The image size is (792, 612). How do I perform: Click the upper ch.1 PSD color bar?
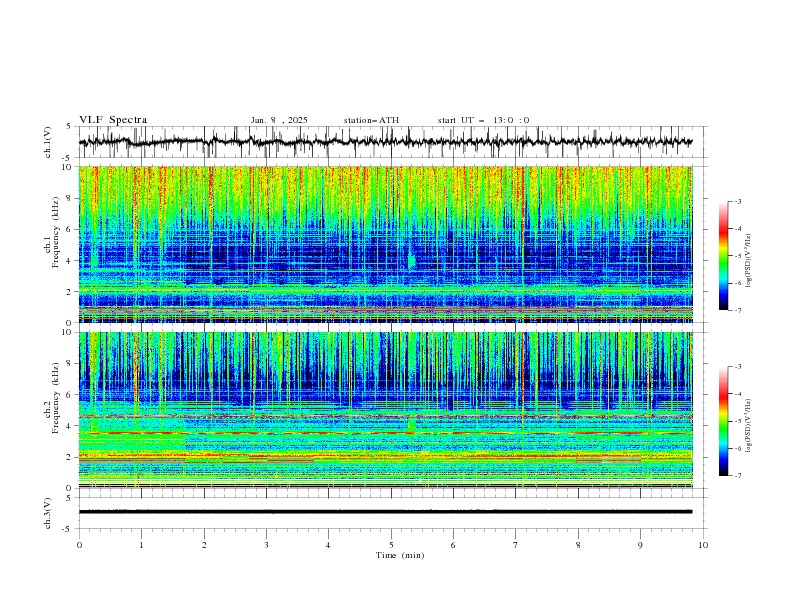723,256
